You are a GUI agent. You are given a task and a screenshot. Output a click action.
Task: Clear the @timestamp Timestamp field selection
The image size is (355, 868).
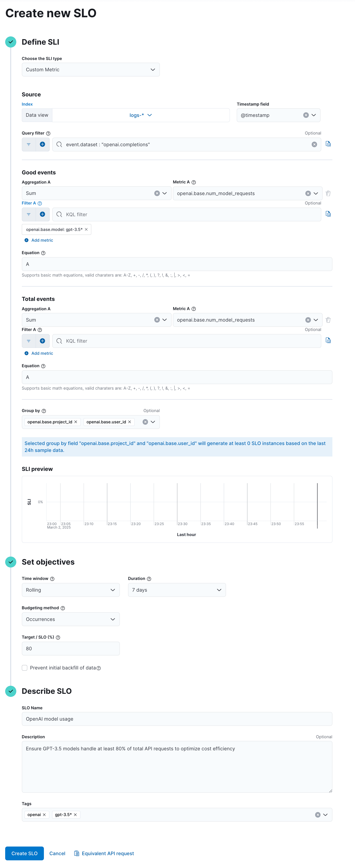pyautogui.click(x=306, y=115)
